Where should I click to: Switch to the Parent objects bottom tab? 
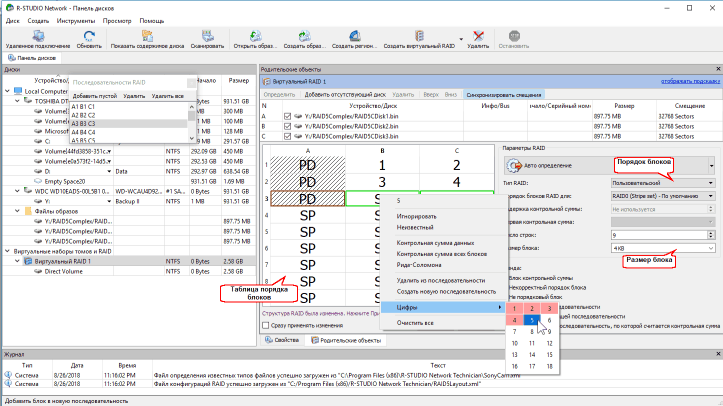pos(346,340)
